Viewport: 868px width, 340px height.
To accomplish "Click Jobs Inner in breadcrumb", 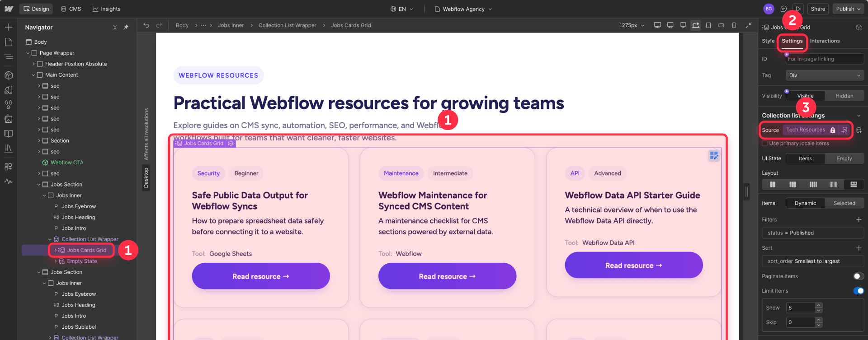I will 231,25.
